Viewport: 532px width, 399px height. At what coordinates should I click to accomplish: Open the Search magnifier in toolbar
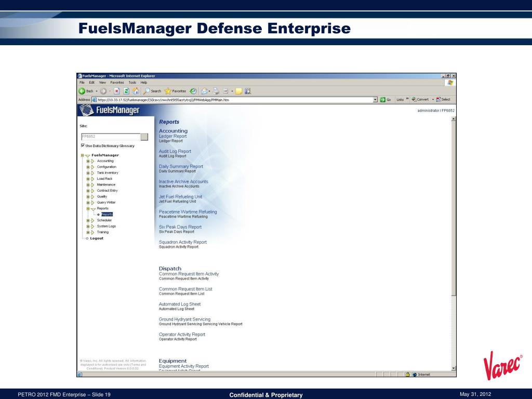tap(147, 91)
